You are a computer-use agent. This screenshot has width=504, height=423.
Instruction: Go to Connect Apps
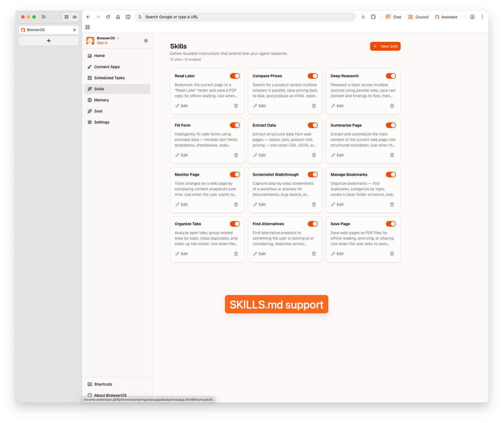[106, 67]
